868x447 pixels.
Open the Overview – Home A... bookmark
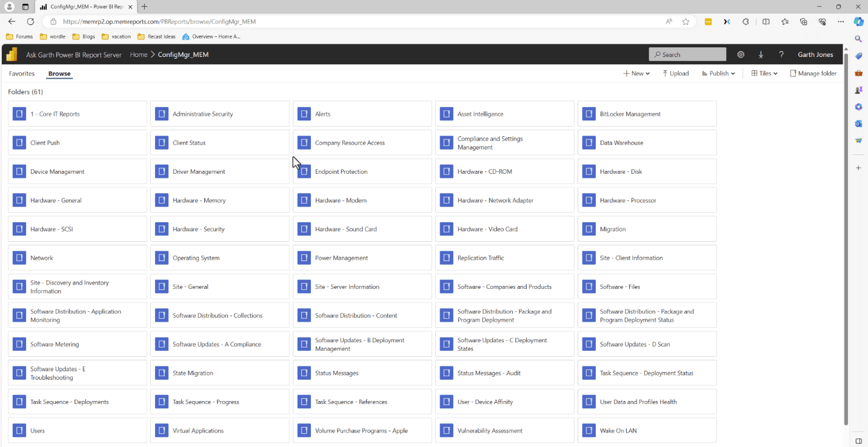[x=211, y=36]
